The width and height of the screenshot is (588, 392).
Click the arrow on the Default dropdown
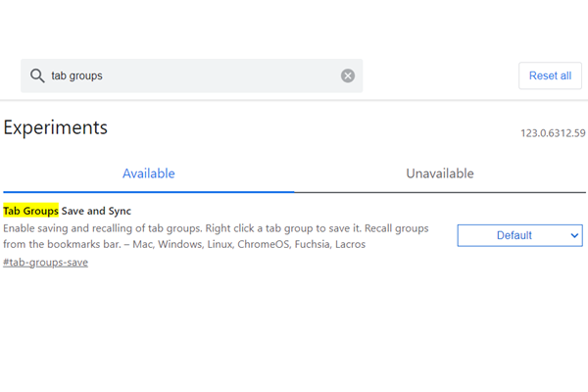tap(574, 235)
